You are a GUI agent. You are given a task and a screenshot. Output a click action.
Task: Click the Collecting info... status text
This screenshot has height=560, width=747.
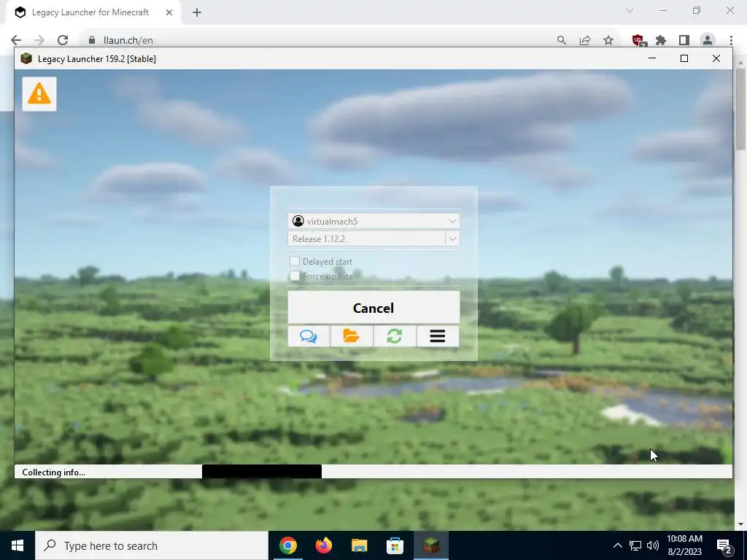(53, 472)
